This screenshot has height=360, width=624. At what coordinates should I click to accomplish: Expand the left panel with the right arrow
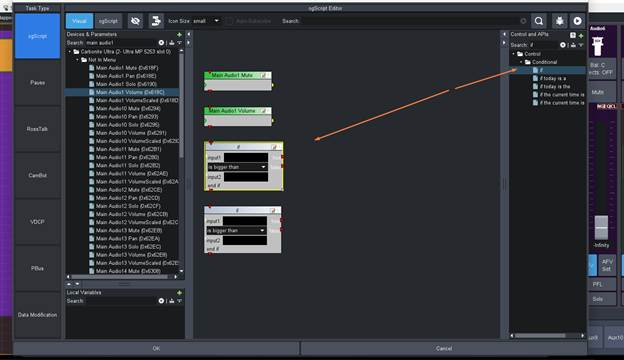pyautogui.click(x=189, y=43)
